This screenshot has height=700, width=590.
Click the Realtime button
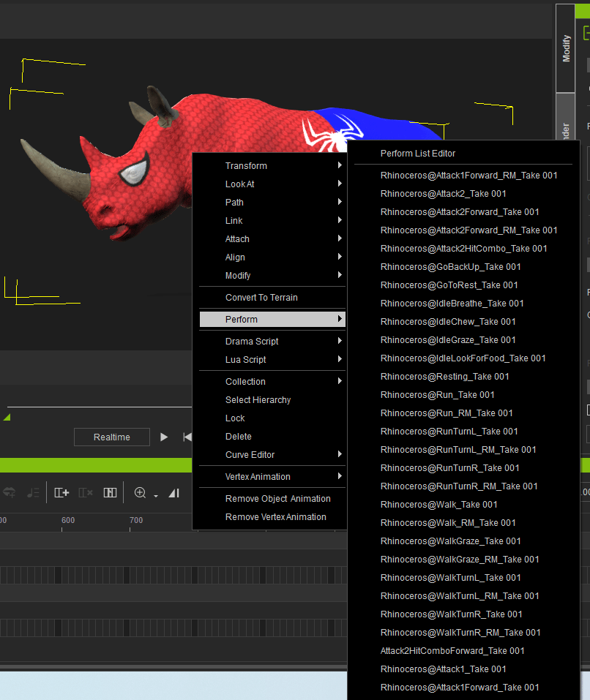tap(112, 437)
